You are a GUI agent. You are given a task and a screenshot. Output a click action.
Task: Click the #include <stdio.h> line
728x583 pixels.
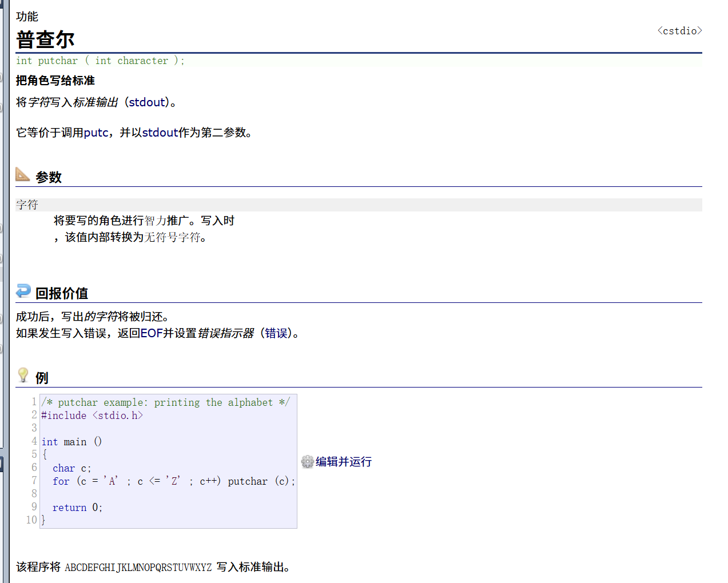92,415
